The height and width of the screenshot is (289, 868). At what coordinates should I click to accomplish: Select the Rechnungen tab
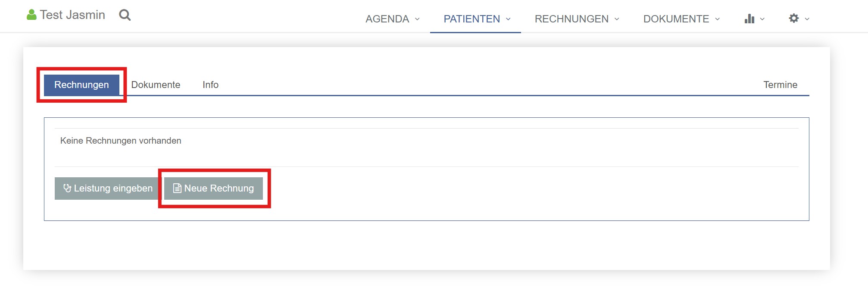[81, 85]
